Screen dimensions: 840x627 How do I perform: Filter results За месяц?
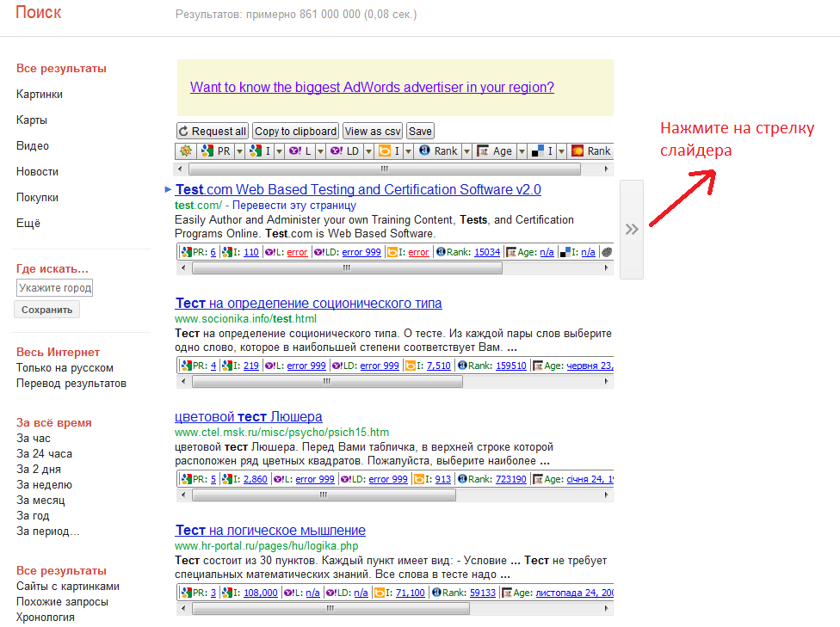coord(40,500)
